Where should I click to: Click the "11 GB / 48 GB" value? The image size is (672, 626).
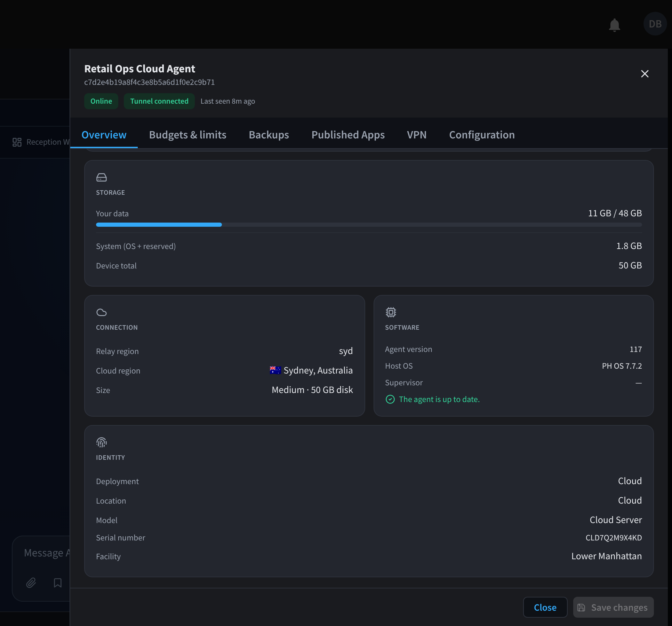615,213
